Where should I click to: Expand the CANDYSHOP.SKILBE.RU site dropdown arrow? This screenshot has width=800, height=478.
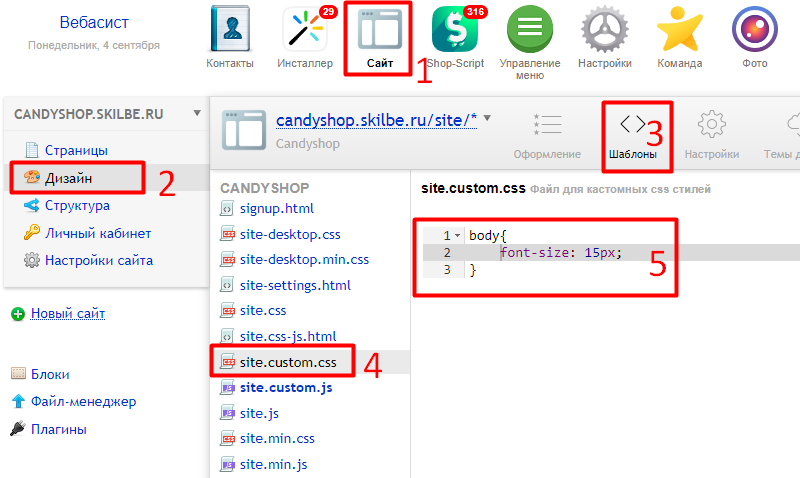click(x=196, y=113)
